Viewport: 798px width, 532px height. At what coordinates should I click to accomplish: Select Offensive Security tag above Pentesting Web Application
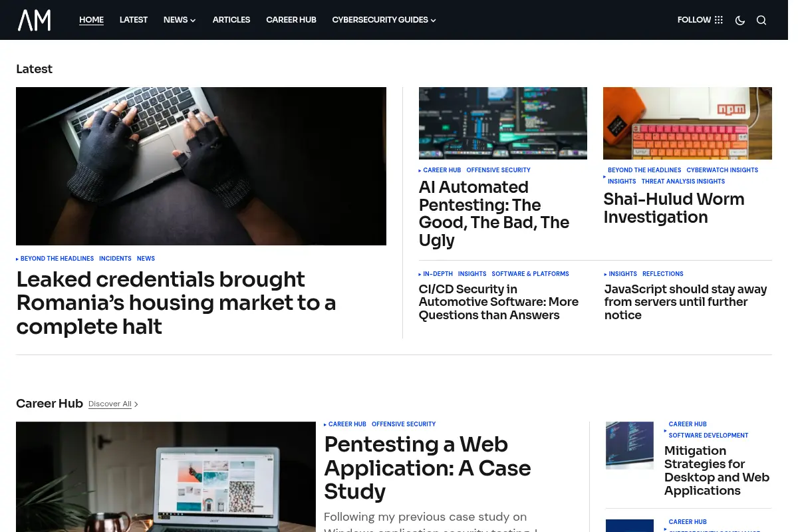click(x=404, y=424)
